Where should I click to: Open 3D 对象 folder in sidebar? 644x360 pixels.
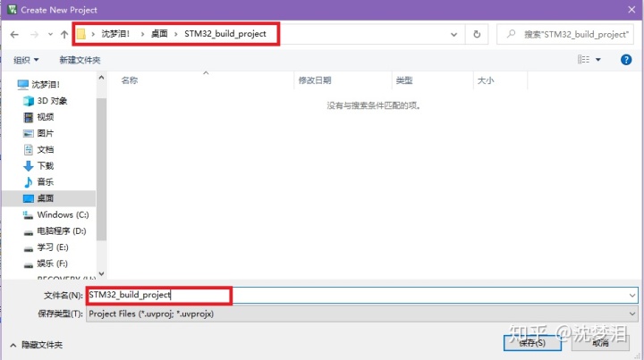46,101
